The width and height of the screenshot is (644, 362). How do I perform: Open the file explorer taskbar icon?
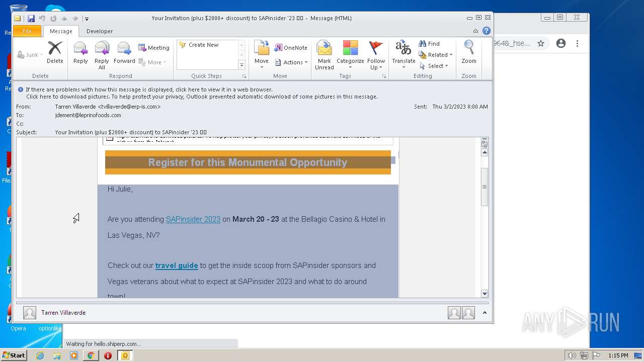[x=57, y=355]
